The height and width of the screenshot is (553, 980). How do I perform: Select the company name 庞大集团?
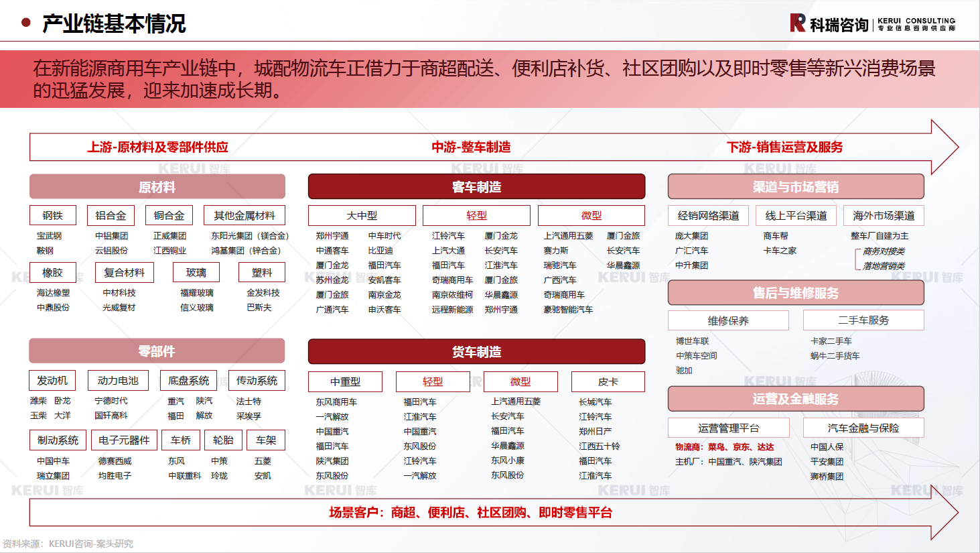click(692, 236)
